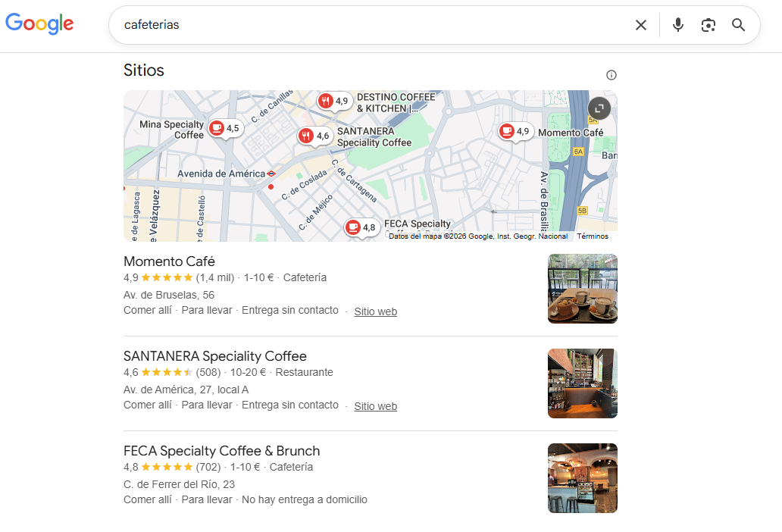Click the Avenida de América metro icon
The height and width of the screenshot is (532, 782).
coord(271,174)
